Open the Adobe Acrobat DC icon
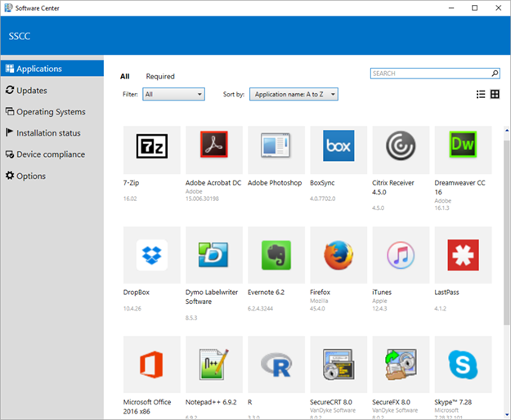Screen dimensions: 511x420 [214, 145]
